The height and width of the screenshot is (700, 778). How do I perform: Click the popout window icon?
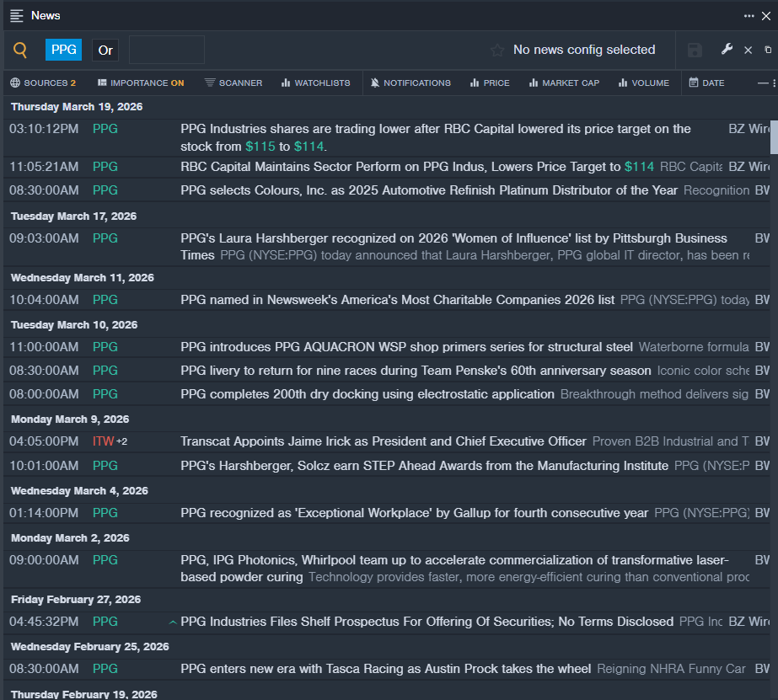(768, 51)
